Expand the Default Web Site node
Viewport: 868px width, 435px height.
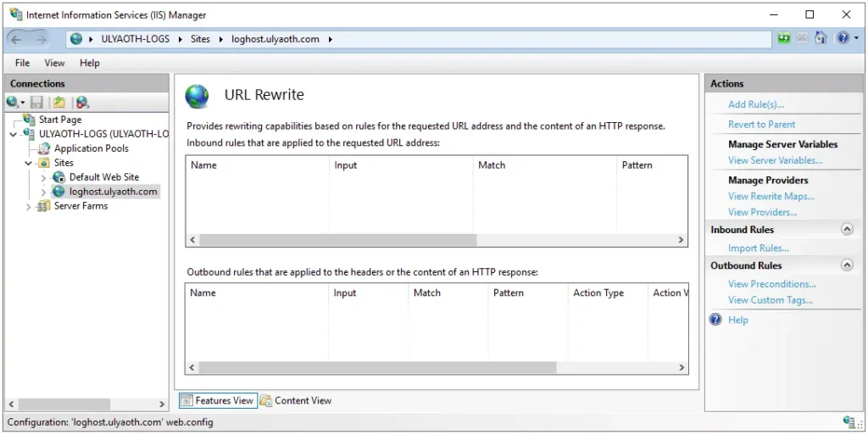coord(43,177)
